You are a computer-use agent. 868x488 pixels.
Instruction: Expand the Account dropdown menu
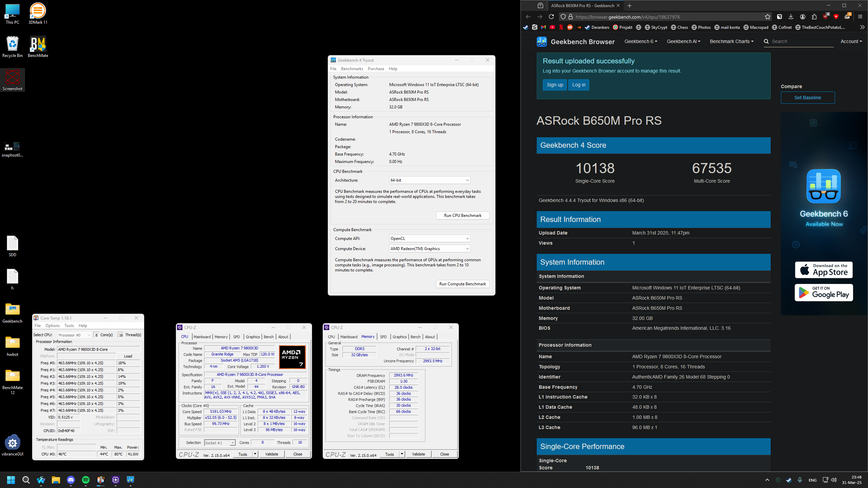[x=851, y=41]
